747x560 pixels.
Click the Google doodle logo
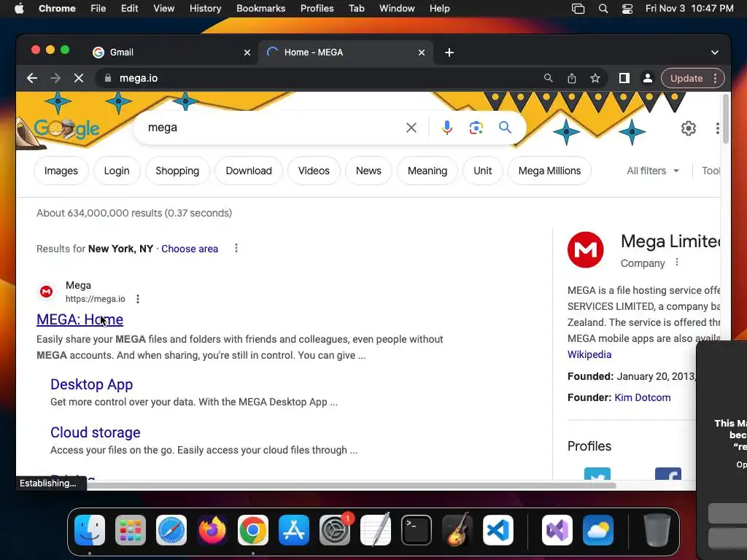coord(66,128)
